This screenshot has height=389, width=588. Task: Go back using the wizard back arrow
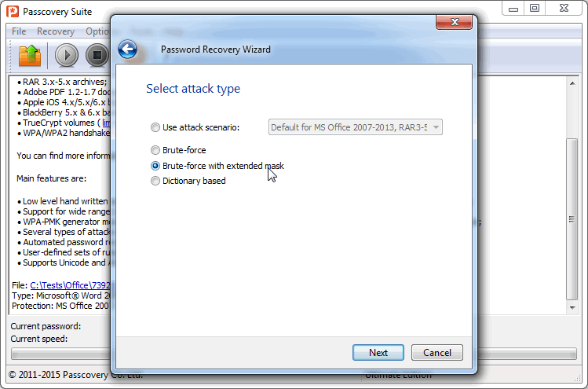point(127,50)
